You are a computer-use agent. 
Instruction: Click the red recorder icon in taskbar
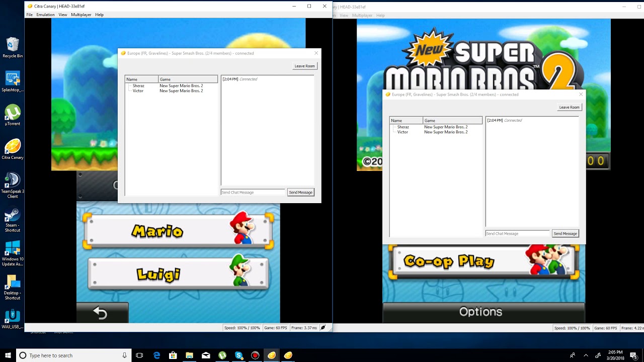[x=255, y=355]
